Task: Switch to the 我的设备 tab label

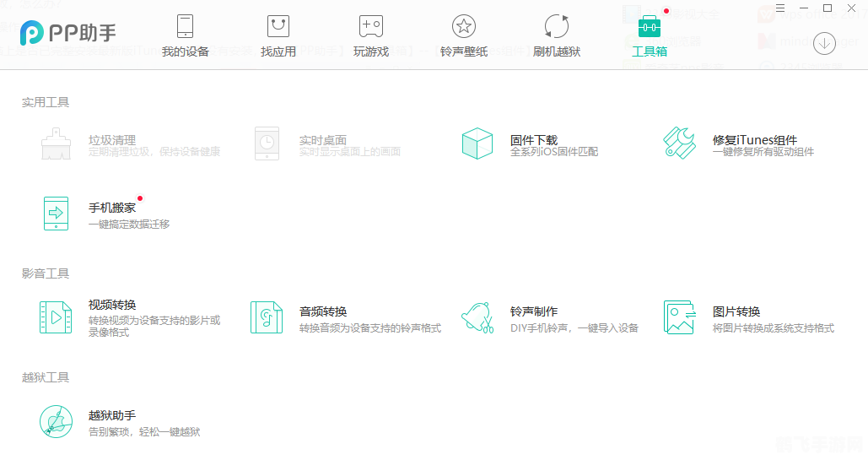Action: click(185, 51)
